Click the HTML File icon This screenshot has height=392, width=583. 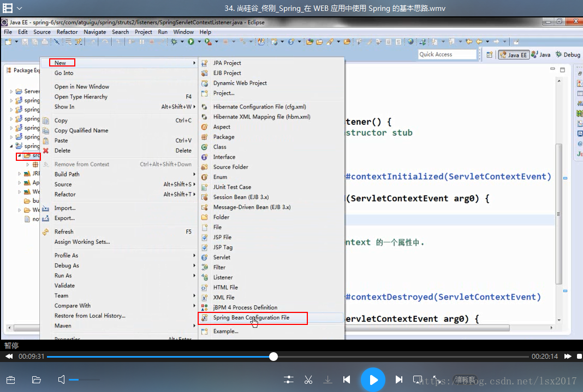pos(205,287)
